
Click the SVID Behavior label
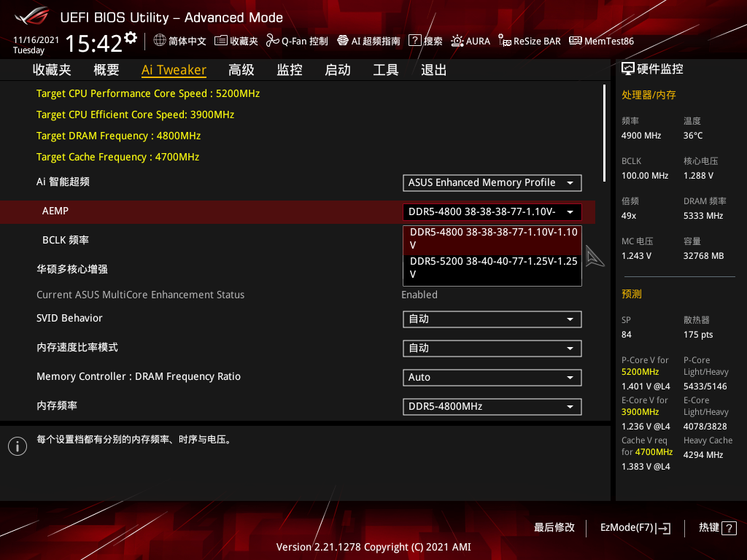pos(69,318)
